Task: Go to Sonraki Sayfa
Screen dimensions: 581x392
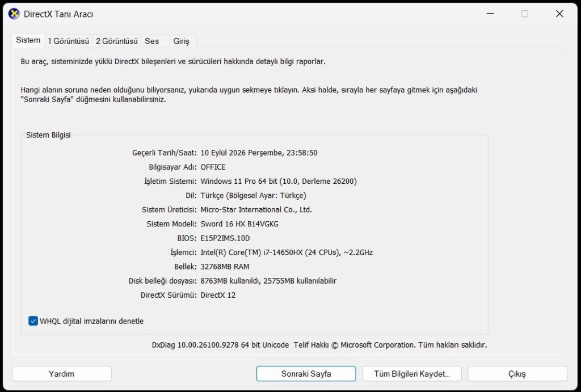Action: 306,373
